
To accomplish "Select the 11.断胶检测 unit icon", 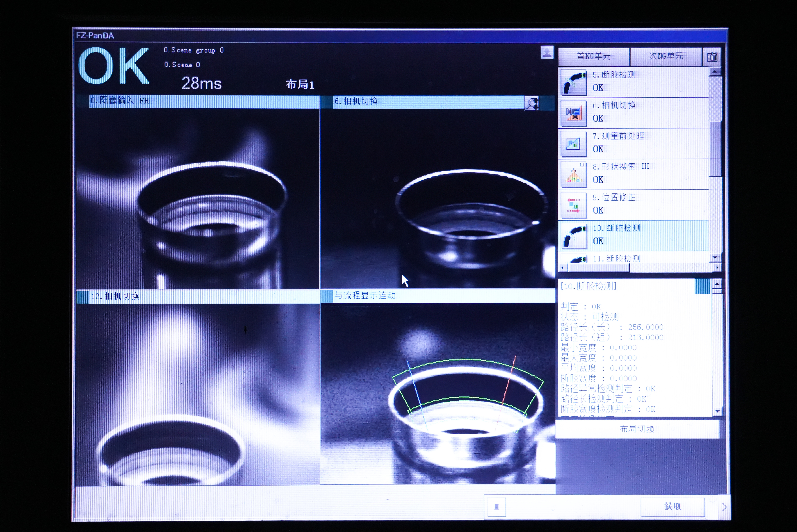I will click(x=574, y=258).
